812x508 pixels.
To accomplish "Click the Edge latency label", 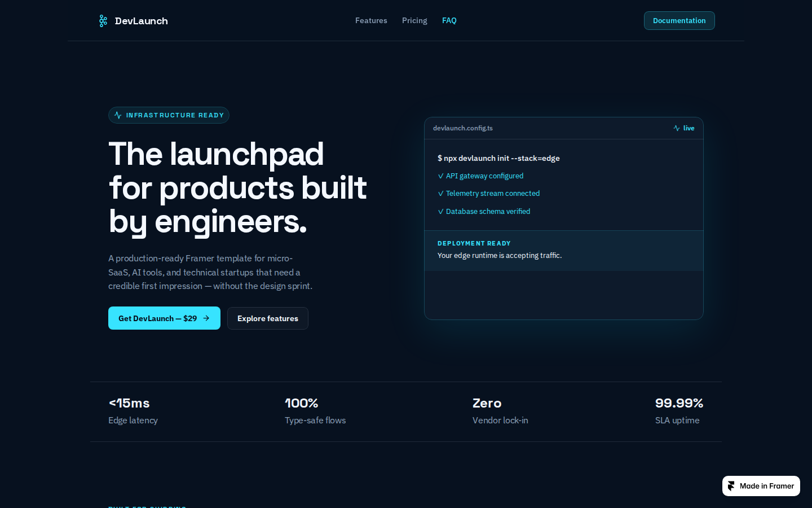I will (133, 421).
